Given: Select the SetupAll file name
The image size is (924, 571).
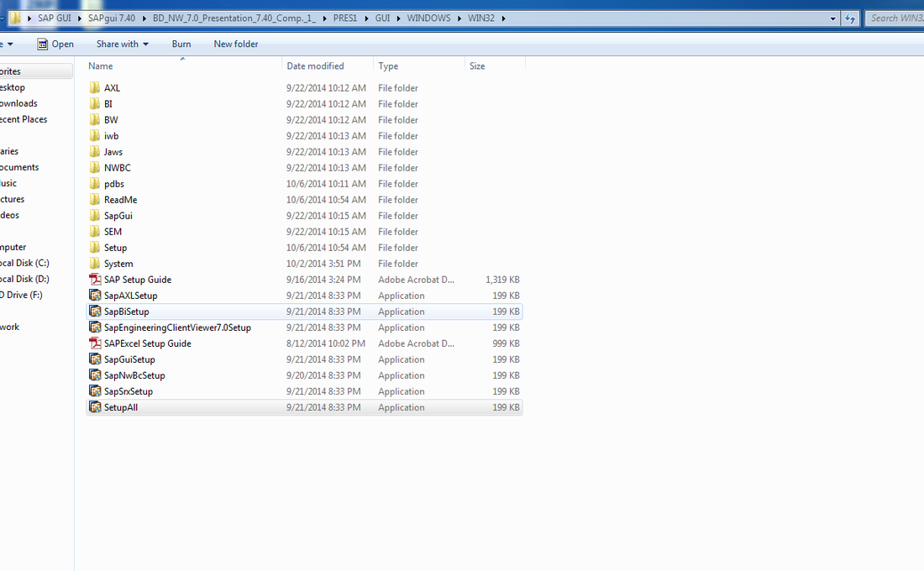Looking at the screenshot, I should (121, 407).
